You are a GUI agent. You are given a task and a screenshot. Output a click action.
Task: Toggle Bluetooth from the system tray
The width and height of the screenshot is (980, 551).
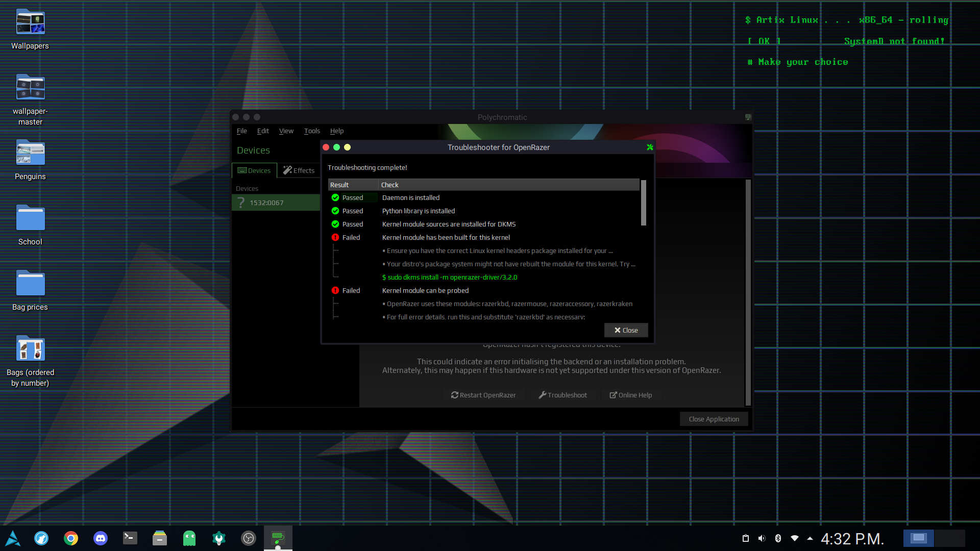(x=778, y=538)
